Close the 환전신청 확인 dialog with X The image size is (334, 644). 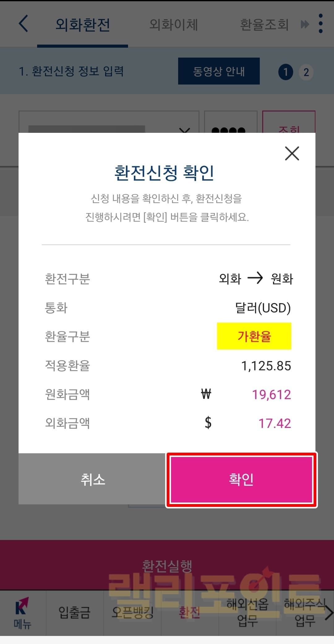(x=292, y=154)
